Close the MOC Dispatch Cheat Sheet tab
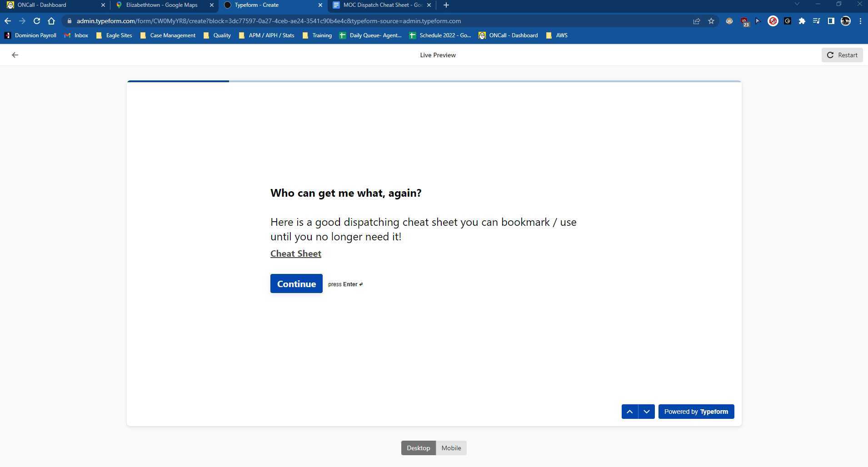Screen dimensions: 868x467 429,5
